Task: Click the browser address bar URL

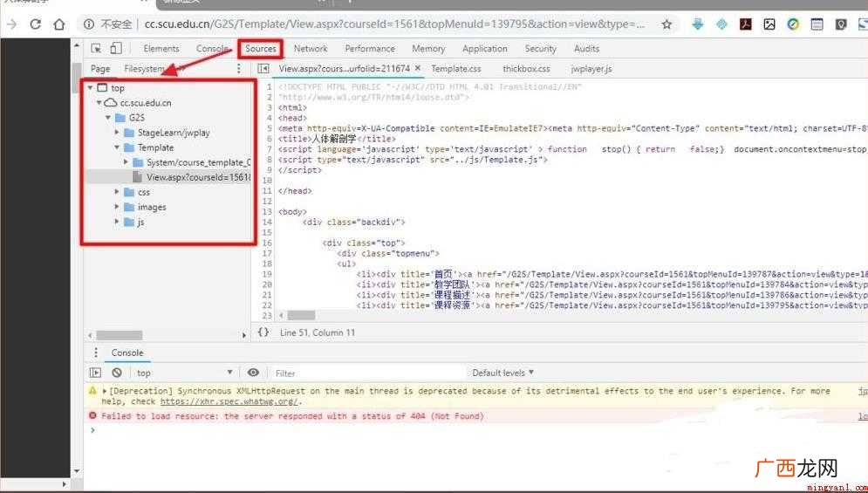Action: pyautogui.click(x=394, y=24)
